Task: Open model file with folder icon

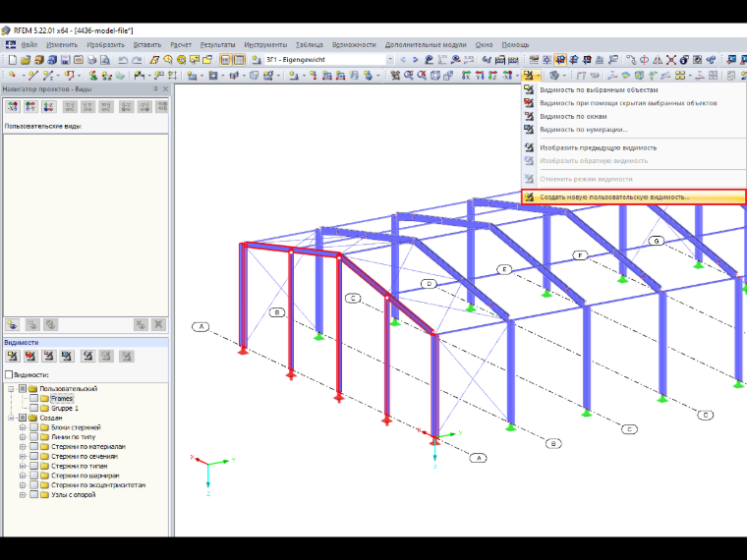Action: tap(26, 60)
